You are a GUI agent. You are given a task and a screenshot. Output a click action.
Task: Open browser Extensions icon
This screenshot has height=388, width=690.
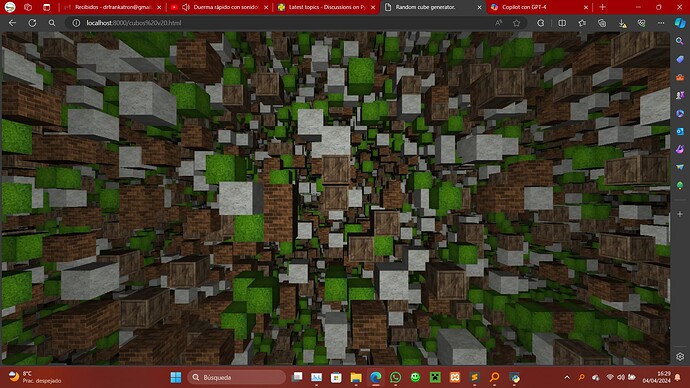pos(541,23)
